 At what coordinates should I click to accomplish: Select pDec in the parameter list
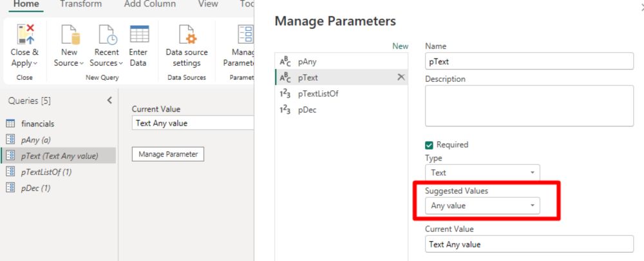tap(307, 110)
